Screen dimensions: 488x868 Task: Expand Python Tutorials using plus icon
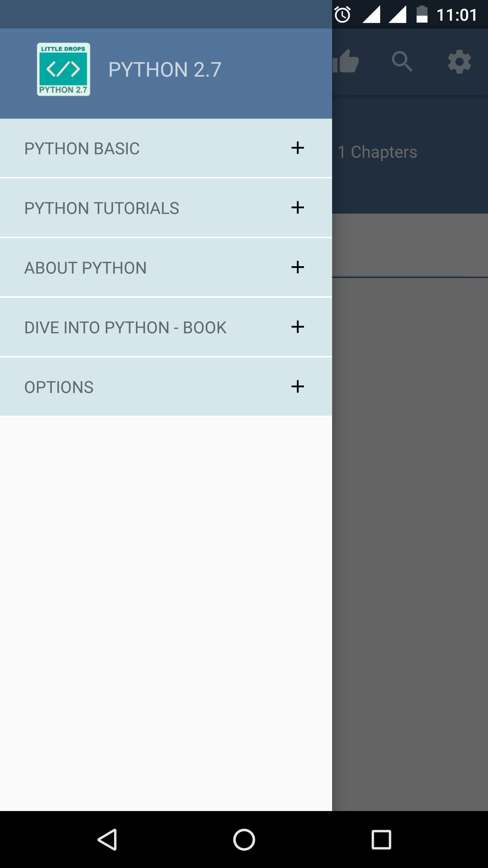pos(298,208)
